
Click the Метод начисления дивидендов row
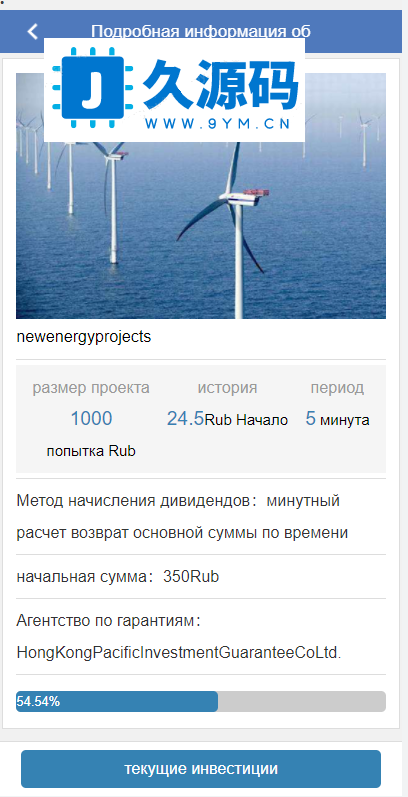pos(201,517)
